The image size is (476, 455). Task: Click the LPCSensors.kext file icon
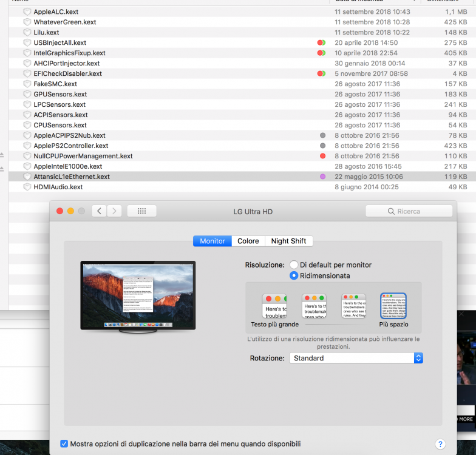tap(27, 104)
